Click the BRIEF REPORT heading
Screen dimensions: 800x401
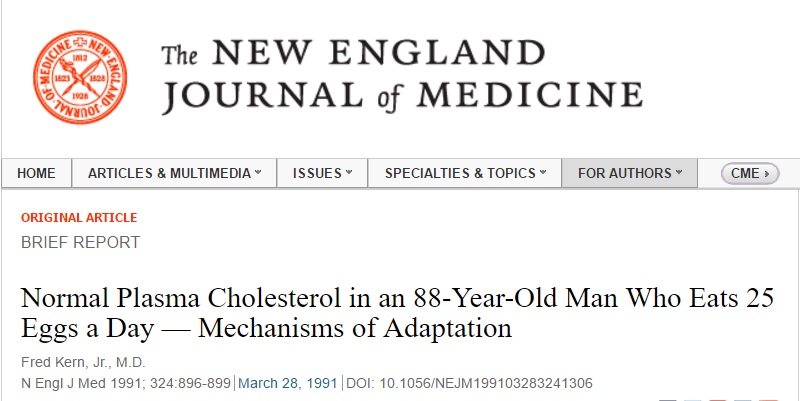80,242
